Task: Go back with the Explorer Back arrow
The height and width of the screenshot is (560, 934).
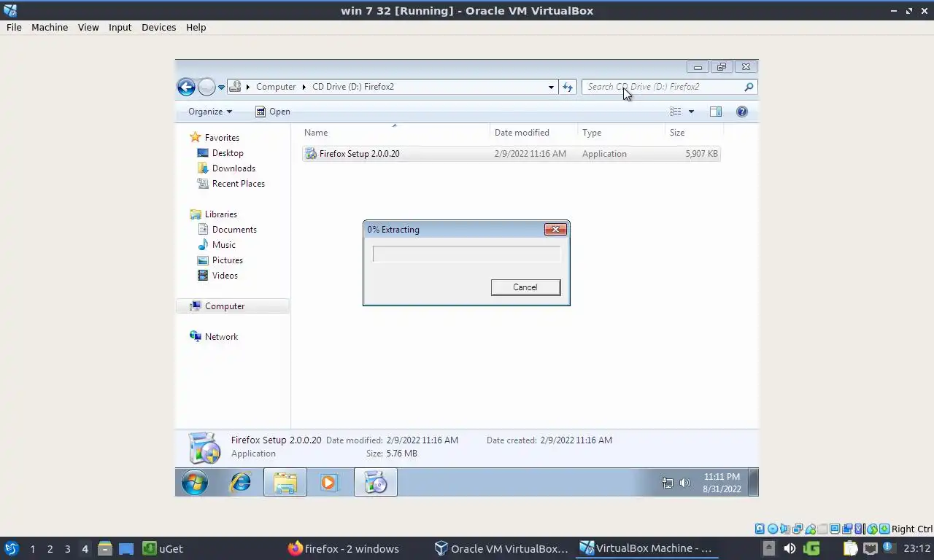Action: (x=186, y=87)
